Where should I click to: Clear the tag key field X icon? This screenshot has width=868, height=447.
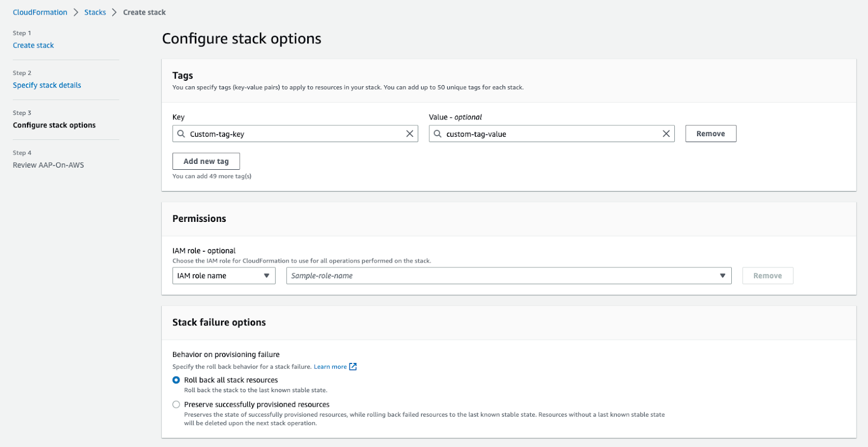click(410, 134)
